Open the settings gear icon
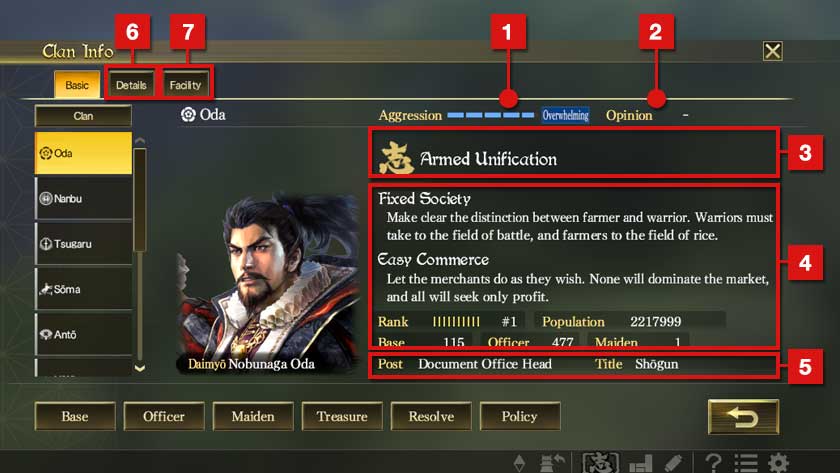 click(x=778, y=463)
